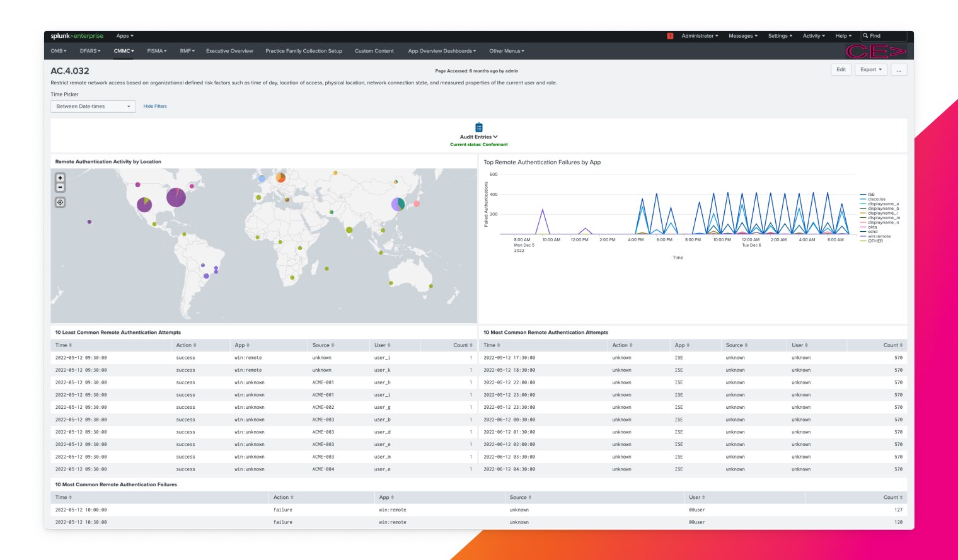Click the Edit button

(x=841, y=70)
